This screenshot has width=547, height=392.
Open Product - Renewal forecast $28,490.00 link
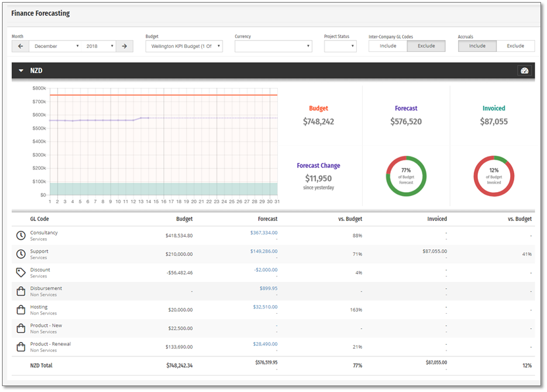click(x=265, y=344)
